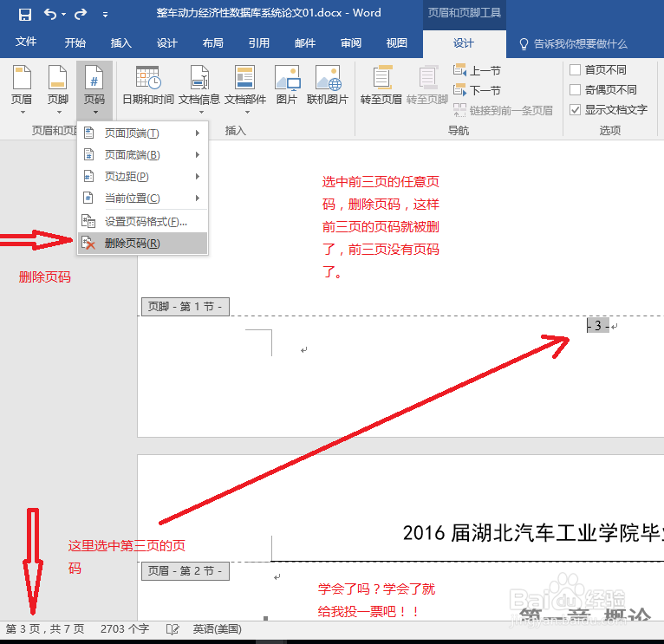Viewport: 664px width, 644px height.
Task: Open Customize Quick Access Toolbar dropdown
Action: point(105,16)
